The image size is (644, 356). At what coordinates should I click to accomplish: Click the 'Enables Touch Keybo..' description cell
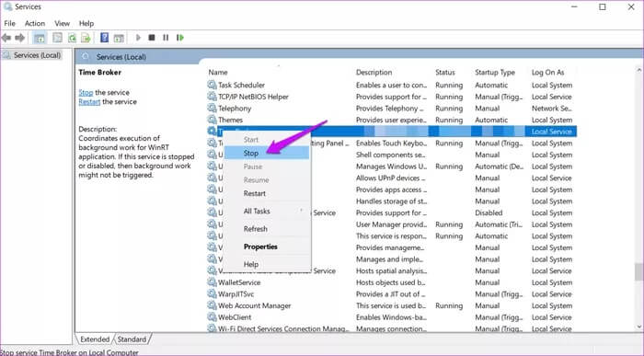point(391,143)
